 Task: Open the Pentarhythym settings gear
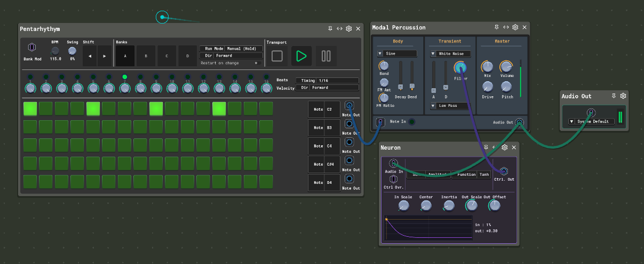pos(349,28)
